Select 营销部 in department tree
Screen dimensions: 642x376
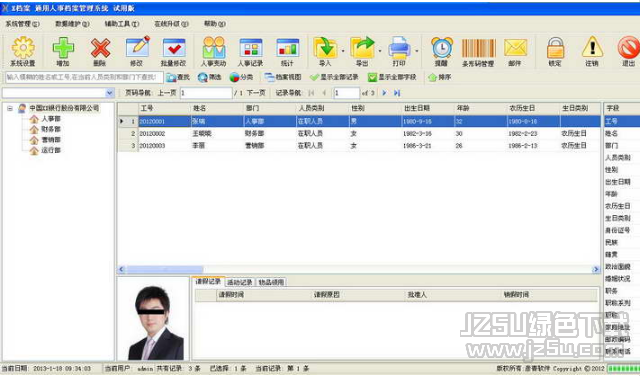[51, 140]
